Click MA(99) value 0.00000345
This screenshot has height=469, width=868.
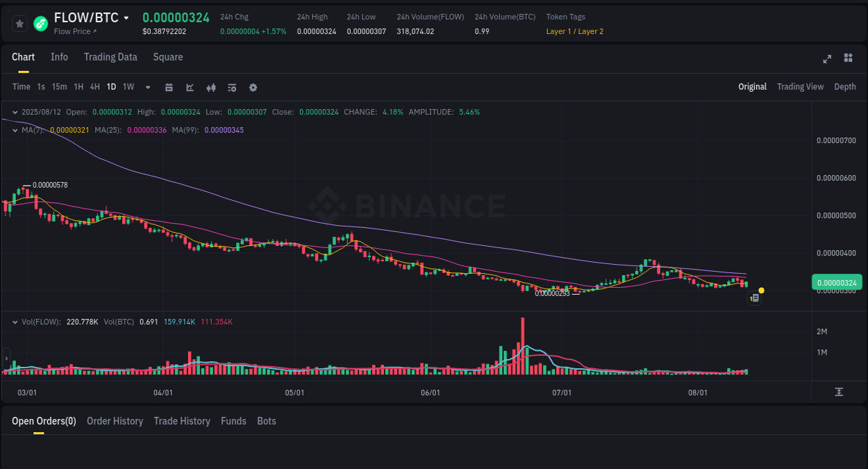coord(224,130)
